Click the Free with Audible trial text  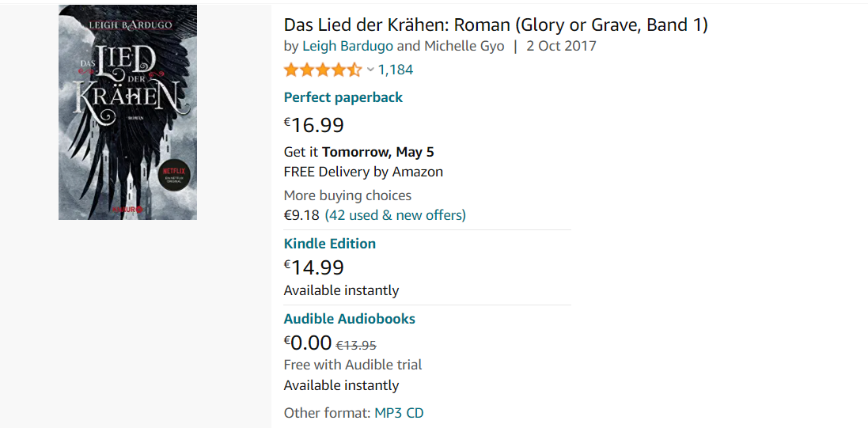pyautogui.click(x=352, y=365)
